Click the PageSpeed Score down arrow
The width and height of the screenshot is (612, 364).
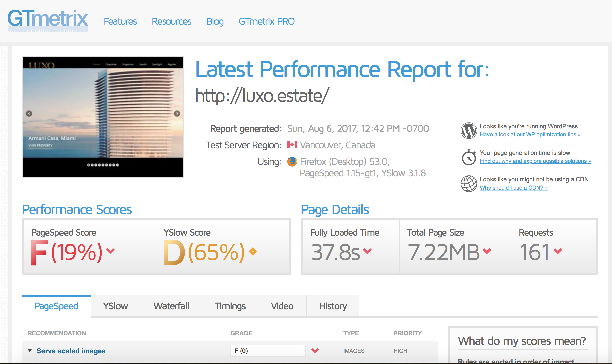click(110, 250)
